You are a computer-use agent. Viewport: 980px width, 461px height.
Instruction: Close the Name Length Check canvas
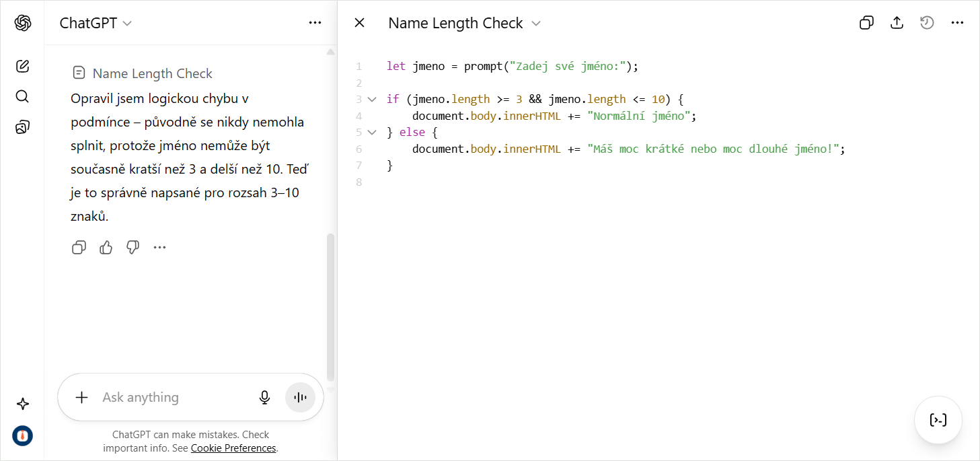(x=359, y=22)
